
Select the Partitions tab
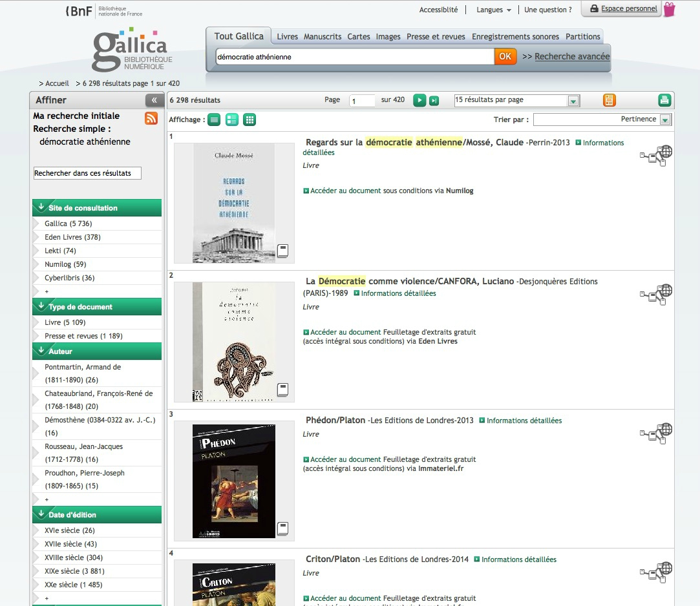click(582, 37)
